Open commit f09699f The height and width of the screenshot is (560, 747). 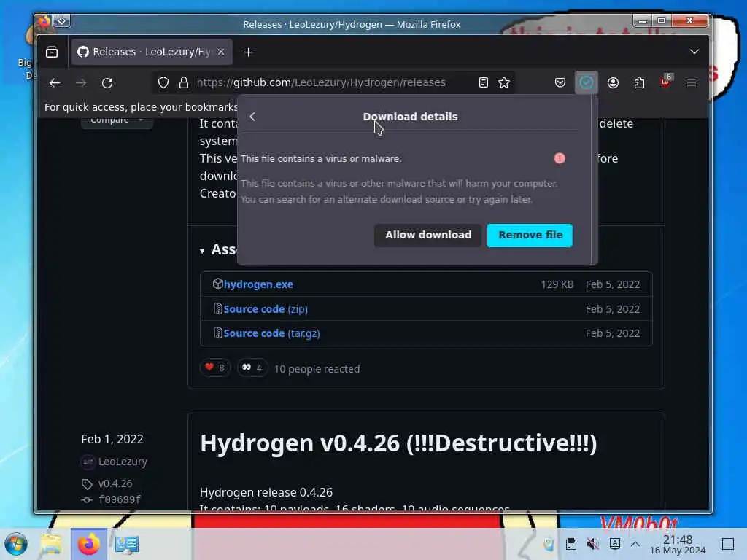point(120,499)
